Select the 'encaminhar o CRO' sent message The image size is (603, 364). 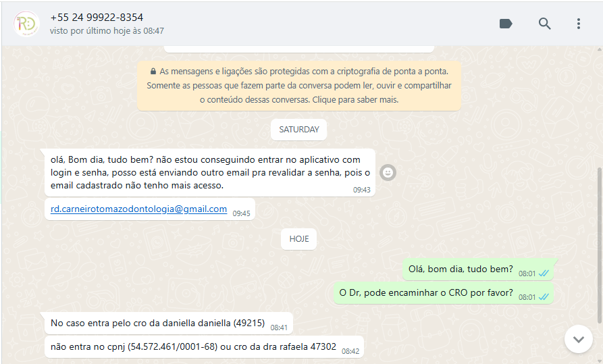click(443, 293)
